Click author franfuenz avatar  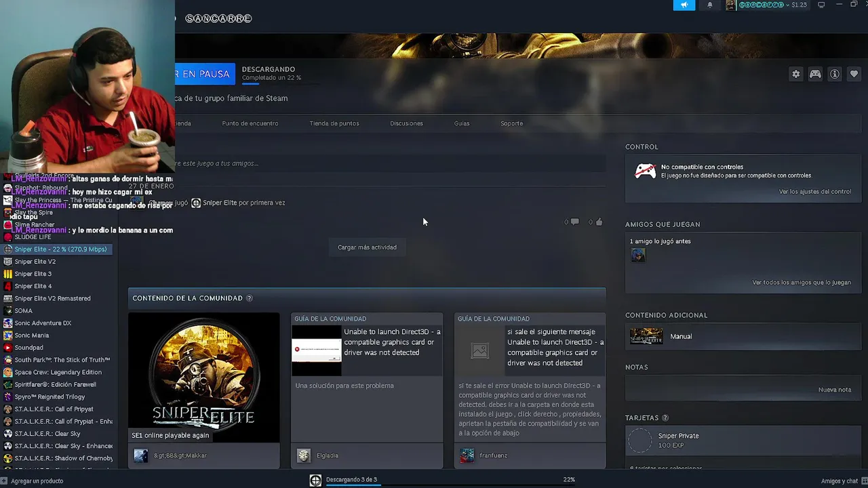[467, 455]
